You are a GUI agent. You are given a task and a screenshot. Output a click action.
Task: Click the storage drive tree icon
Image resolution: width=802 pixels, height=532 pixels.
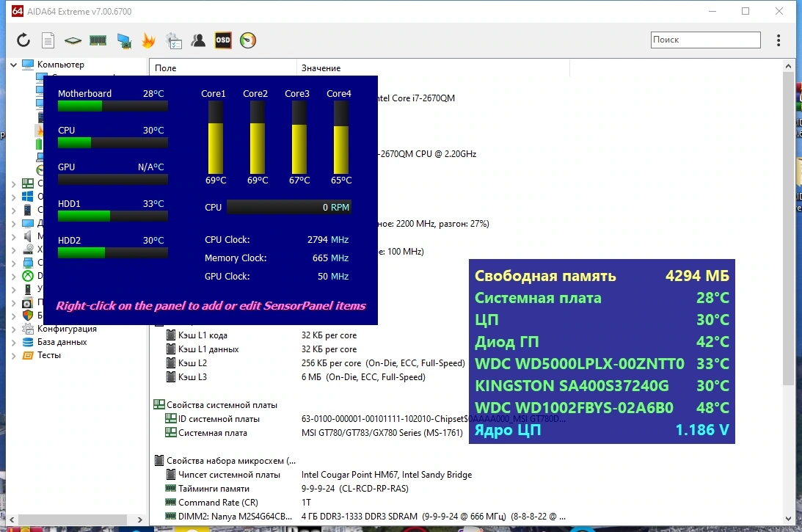pyautogui.click(x=28, y=249)
